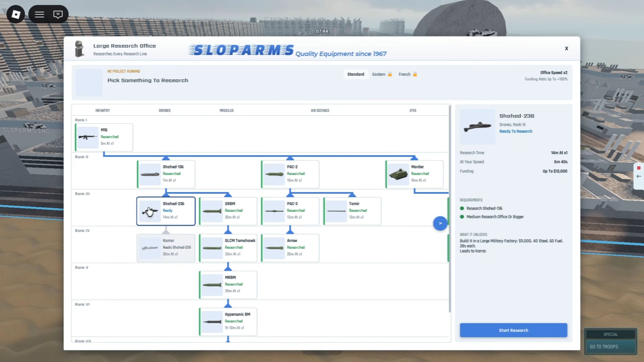The width and height of the screenshot is (644, 362).
Task: Click the SPECIAL button
Action: coord(611,334)
